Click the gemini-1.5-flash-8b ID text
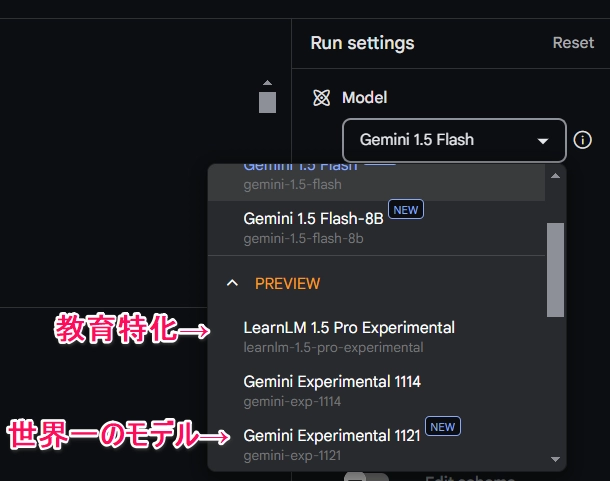The image size is (610, 481). click(x=303, y=238)
